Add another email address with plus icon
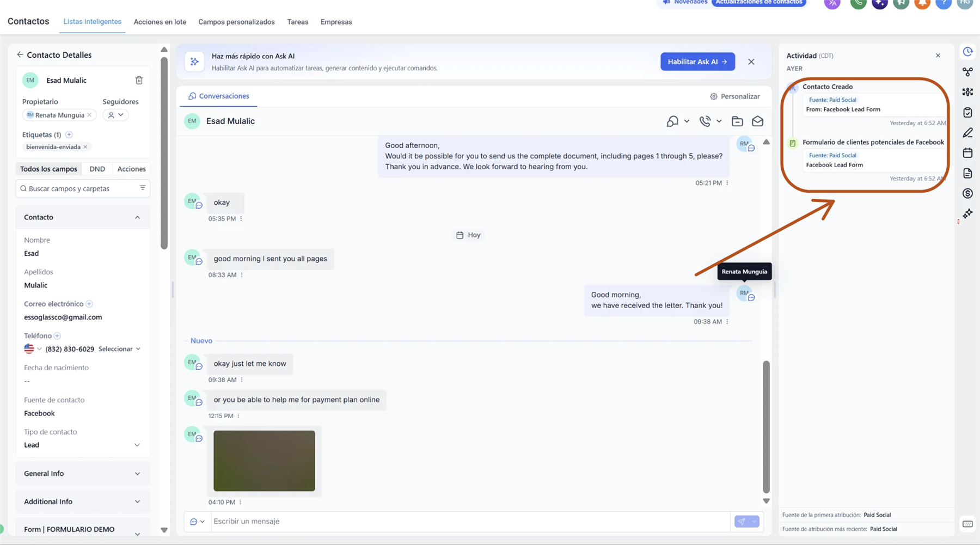The width and height of the screenshot is (980, 545). click(89, 304)
